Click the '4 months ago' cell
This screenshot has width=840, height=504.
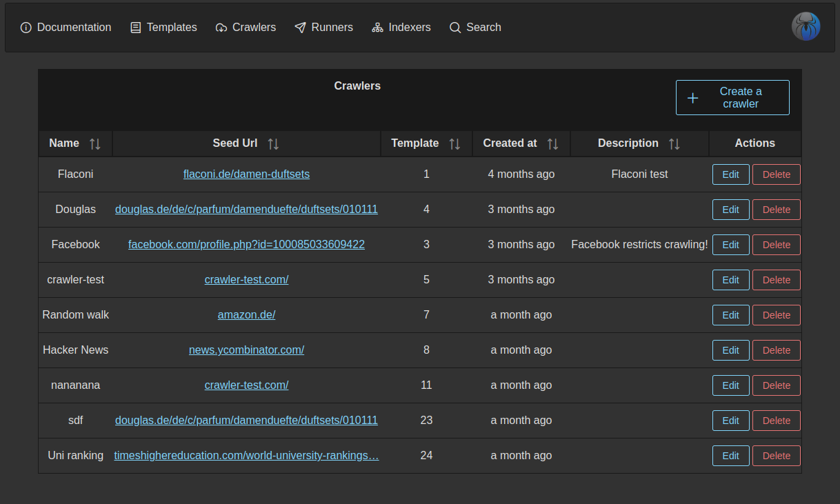click(x=521, y=174)
